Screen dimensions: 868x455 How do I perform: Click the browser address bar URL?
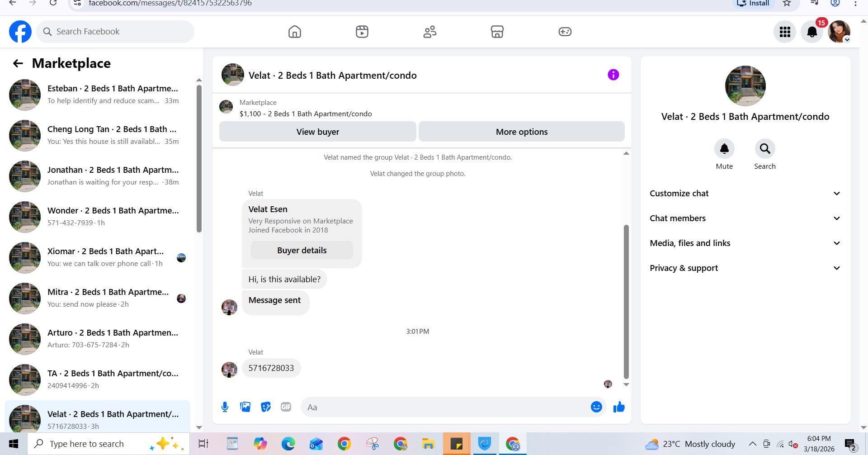(170, 3)
